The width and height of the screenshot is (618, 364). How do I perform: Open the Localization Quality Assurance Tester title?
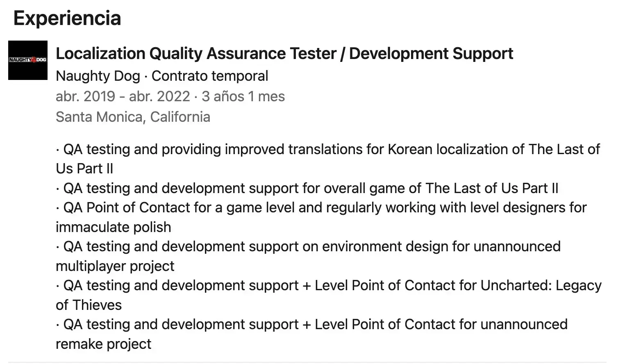(x=196, y=54)
